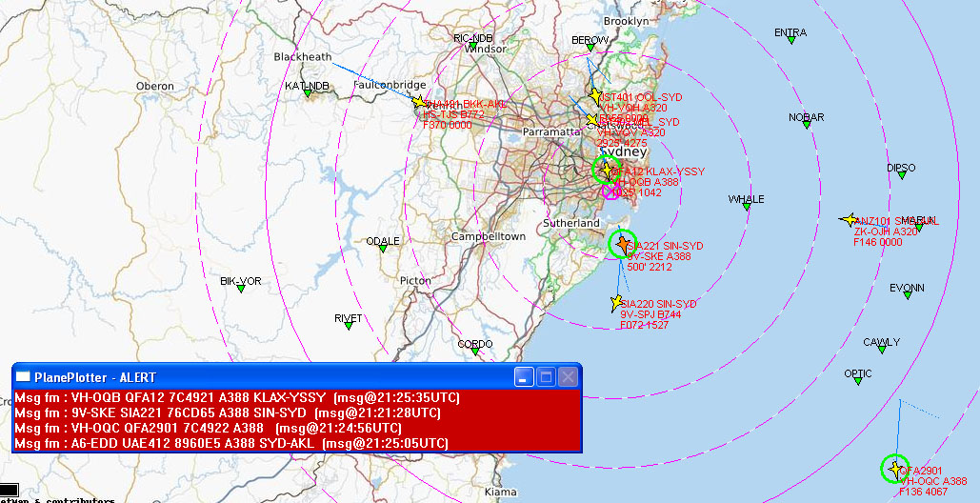Screen dimensions: 980x503
Task: Click the SIA220 SIN-SYD flight label
Action: [658, 304]
